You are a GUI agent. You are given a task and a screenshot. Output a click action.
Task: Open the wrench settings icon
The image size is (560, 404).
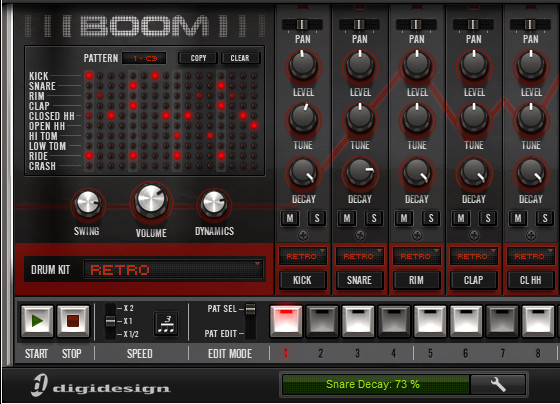point(498,384)
